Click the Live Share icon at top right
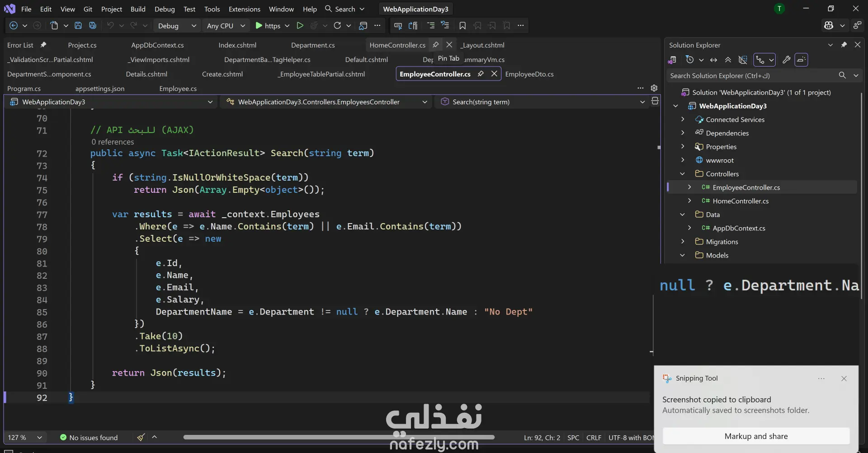Screen dimensions: 868x453 tap(857, 26)
